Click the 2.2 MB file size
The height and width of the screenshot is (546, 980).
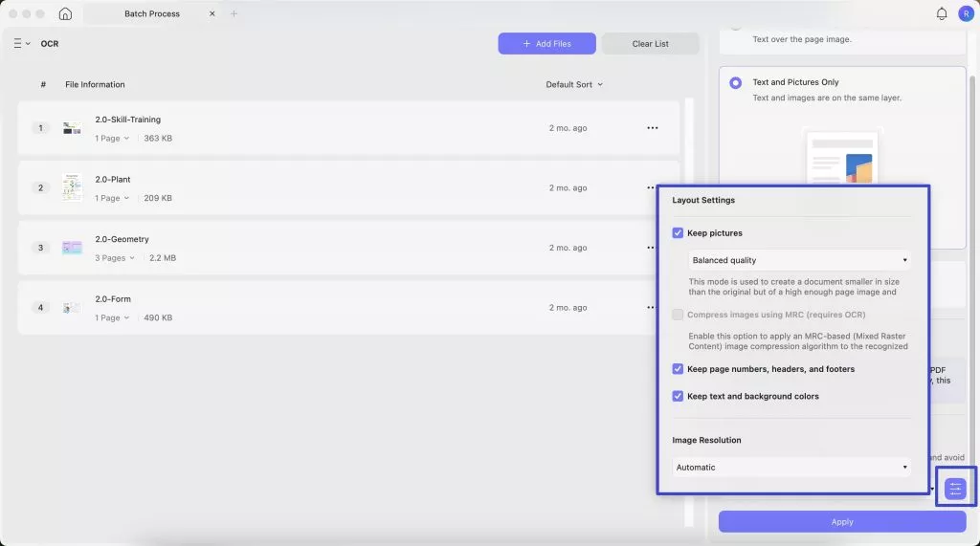click(x=163, y=258)
